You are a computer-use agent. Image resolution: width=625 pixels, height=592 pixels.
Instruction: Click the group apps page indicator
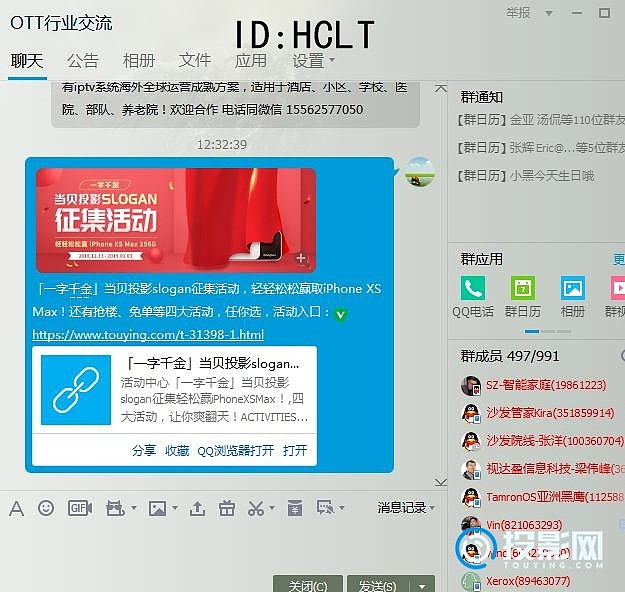coord(548,331)
